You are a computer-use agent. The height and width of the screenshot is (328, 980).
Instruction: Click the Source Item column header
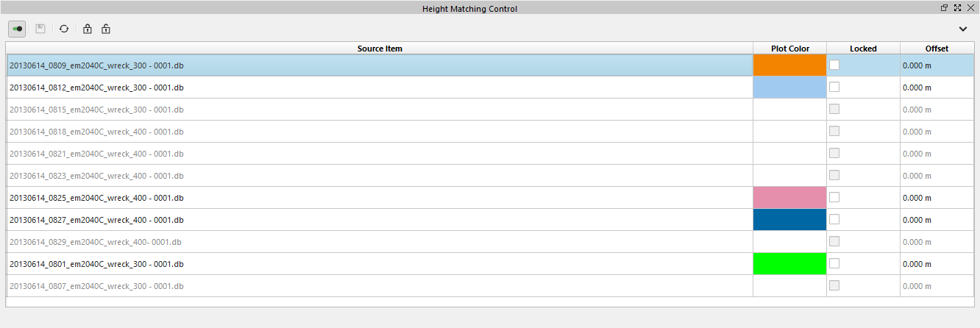[380, 49]
